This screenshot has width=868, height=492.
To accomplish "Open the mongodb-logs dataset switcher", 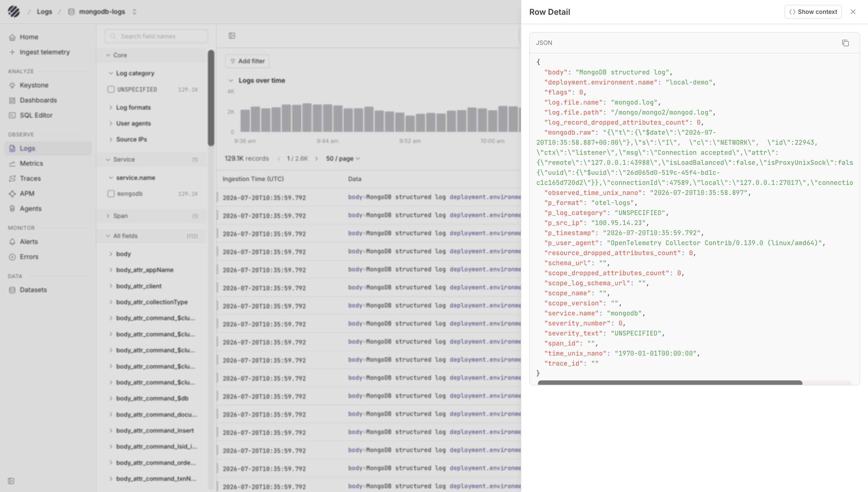I will coord(134,12).
